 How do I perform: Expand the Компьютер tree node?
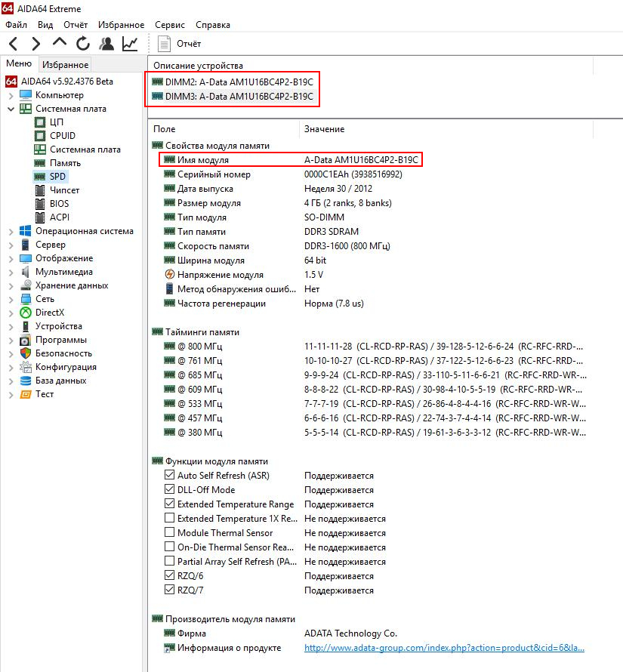coord(11,95)
